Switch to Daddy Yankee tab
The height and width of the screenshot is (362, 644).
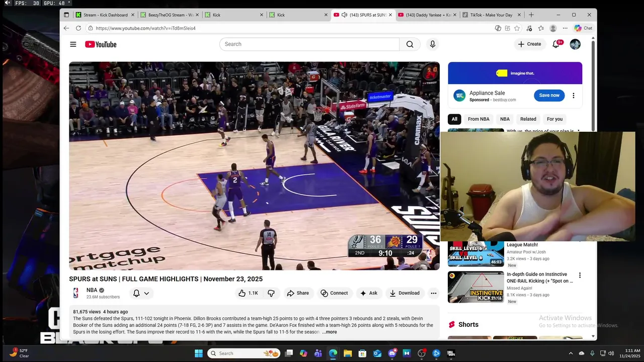coord(428,15)
